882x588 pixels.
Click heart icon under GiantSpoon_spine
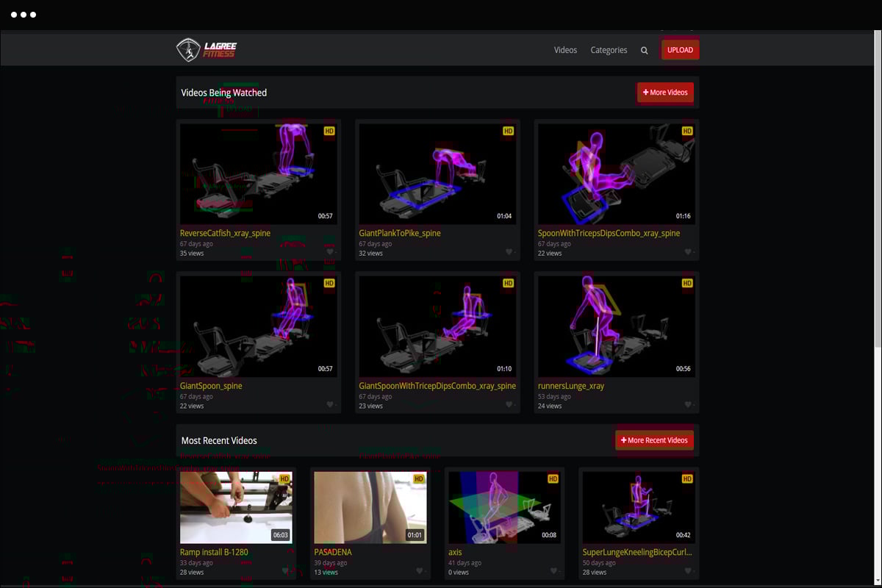click(330, 405)
